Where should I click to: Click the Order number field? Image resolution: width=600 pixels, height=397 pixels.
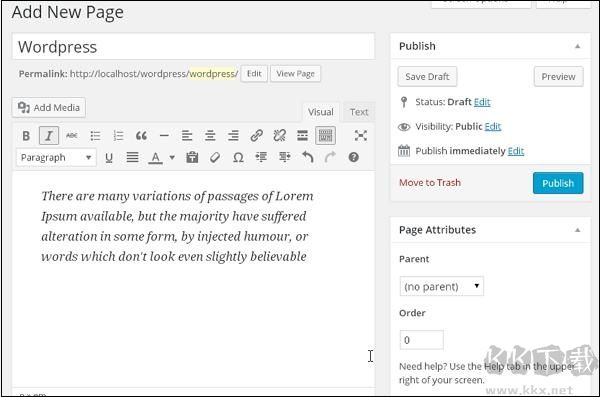421,340
